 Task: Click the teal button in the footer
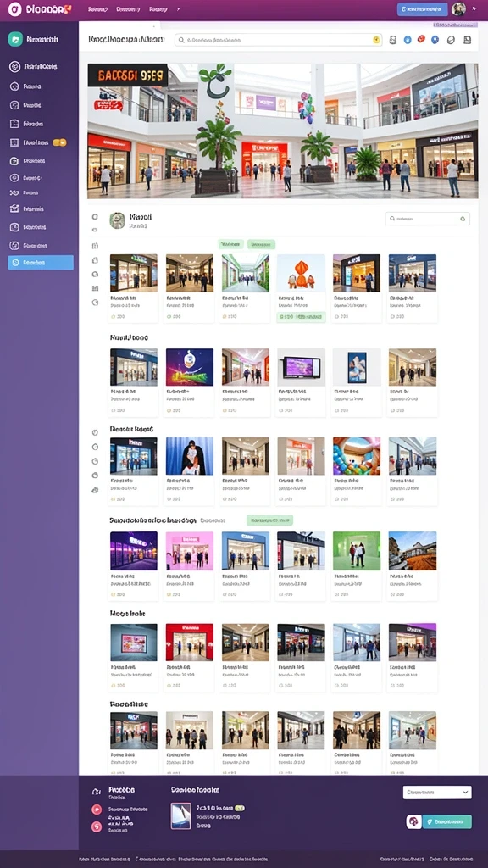coord(447,821)
